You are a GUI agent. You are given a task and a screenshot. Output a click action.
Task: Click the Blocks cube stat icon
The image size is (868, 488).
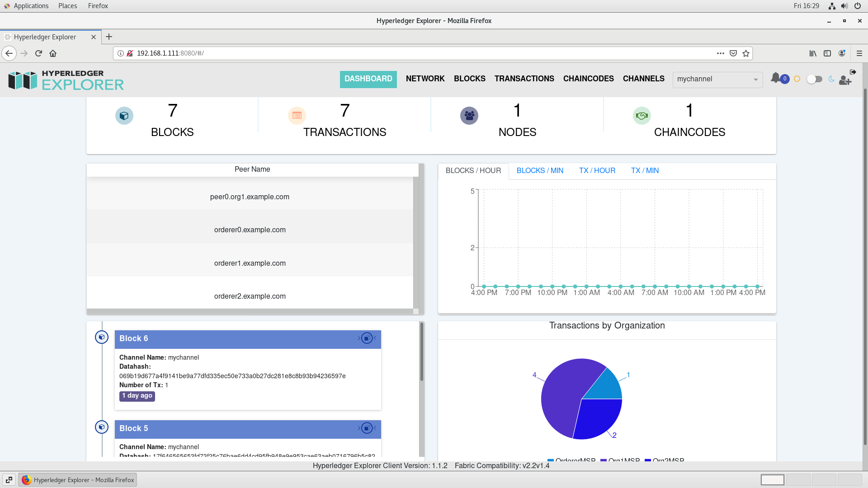124,116
